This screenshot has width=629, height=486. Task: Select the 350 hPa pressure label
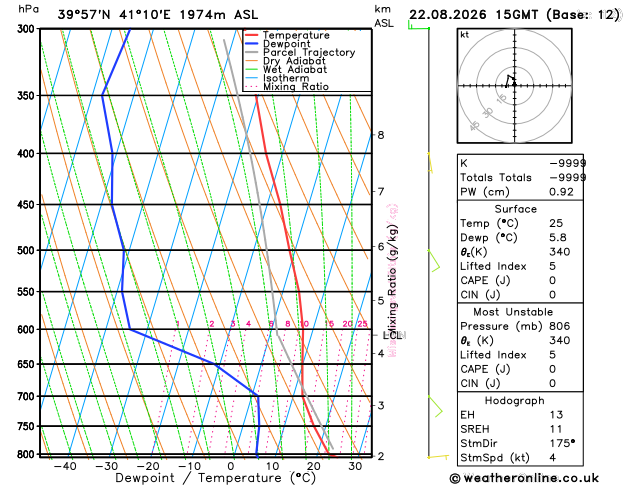click(x=28, y=96)
